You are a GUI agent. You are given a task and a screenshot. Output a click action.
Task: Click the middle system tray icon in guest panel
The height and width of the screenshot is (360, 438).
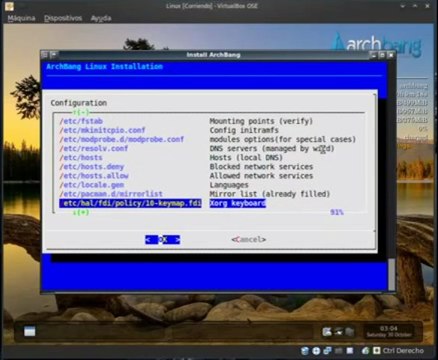(x=338, y=331)
